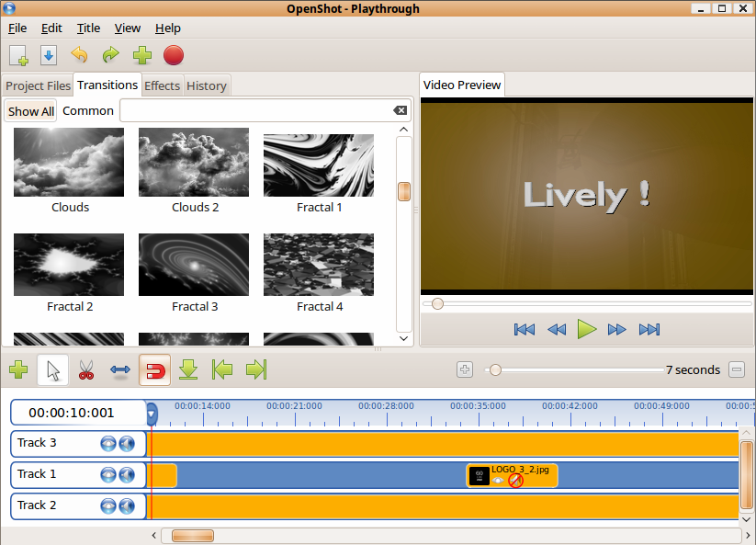756x545 pixels.
Task: Open the Title menu
Action: (88, 28)
